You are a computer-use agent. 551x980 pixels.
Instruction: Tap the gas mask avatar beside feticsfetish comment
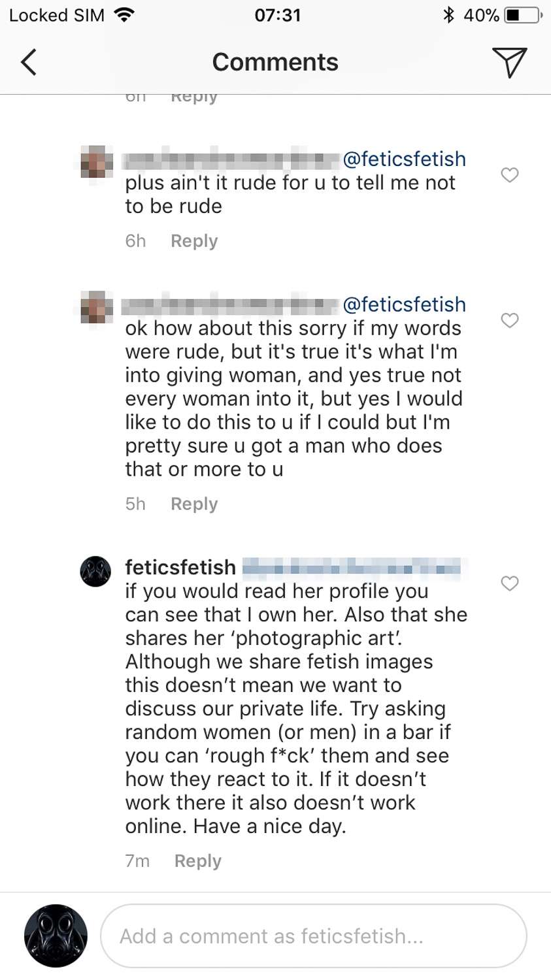coord(95,572)
